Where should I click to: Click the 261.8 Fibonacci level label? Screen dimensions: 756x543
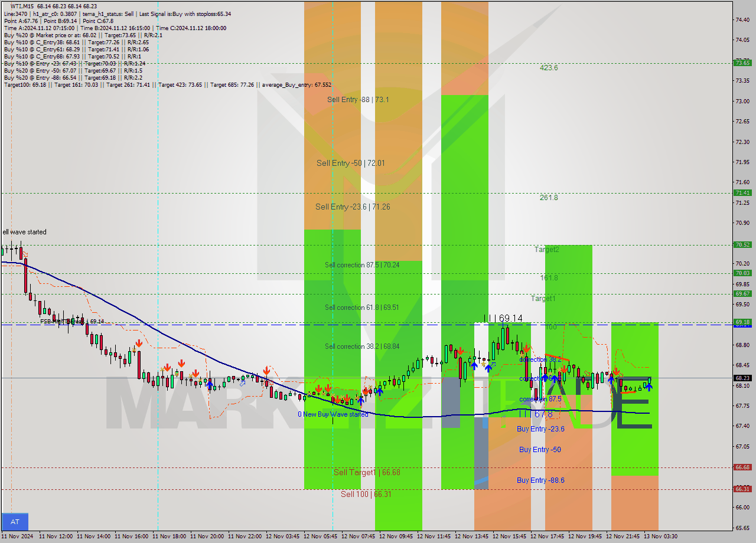[x=549, y=198]
